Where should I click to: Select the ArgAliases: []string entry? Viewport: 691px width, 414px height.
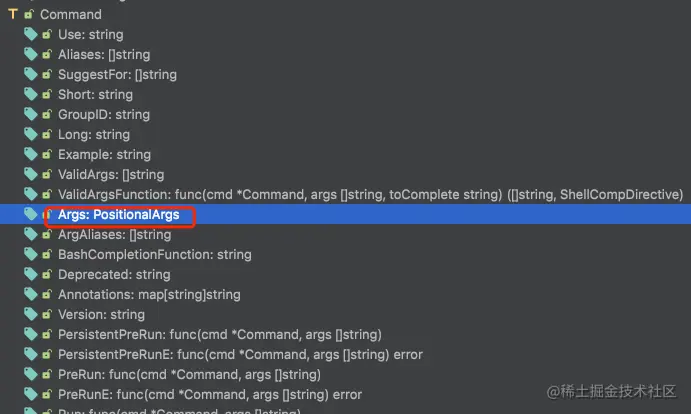tap(114, 234)
